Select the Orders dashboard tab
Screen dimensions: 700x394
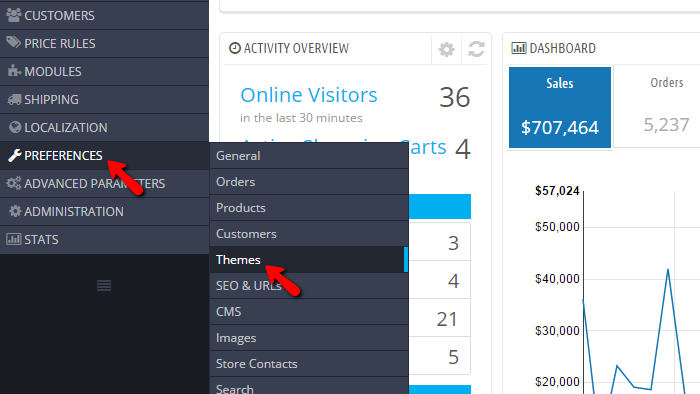tap(657, 107)
